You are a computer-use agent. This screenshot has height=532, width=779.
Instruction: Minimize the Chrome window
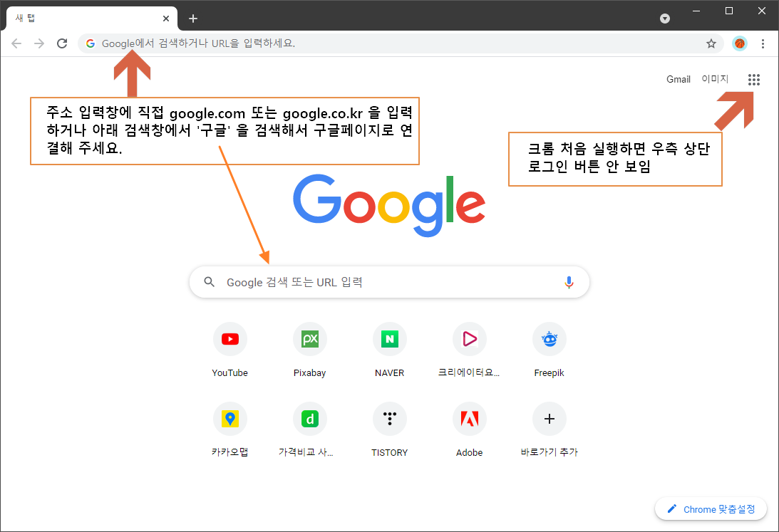[x=696, y=11]
